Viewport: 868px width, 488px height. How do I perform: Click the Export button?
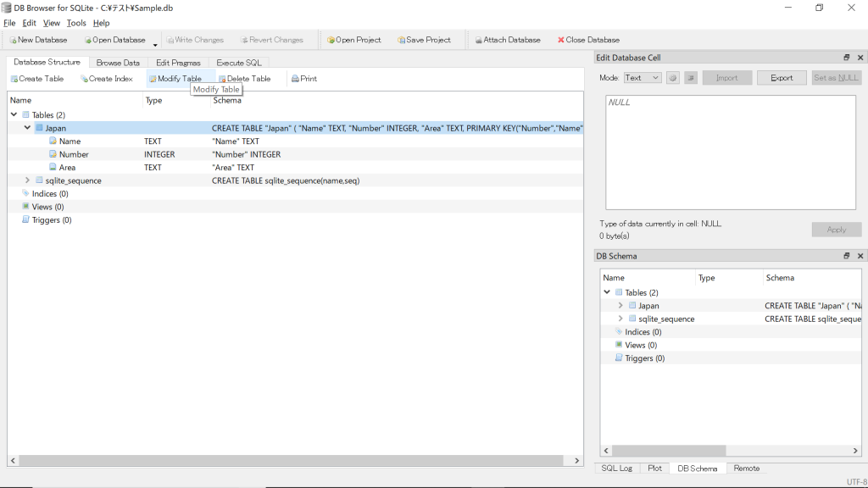click(x=782, y=78)
